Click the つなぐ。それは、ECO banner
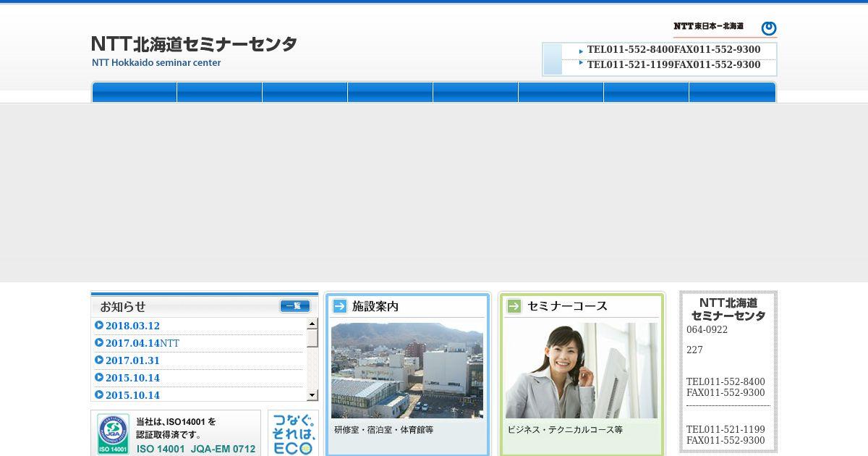868x456 pixels. [x=293, y=433]
